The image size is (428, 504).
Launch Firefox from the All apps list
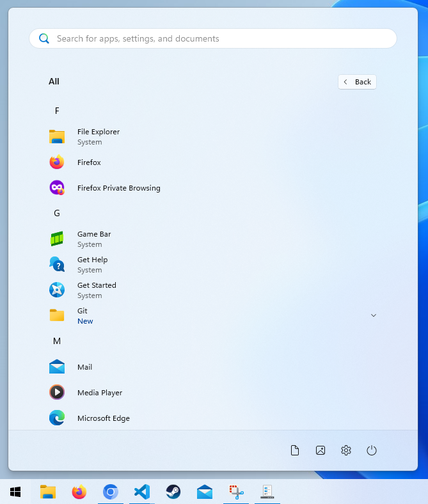click(212, 162)
